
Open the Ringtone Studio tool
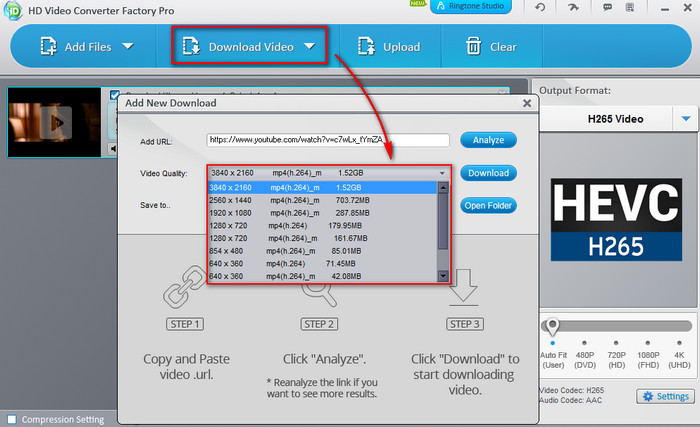pyautogui.click(x=471, y=6)
